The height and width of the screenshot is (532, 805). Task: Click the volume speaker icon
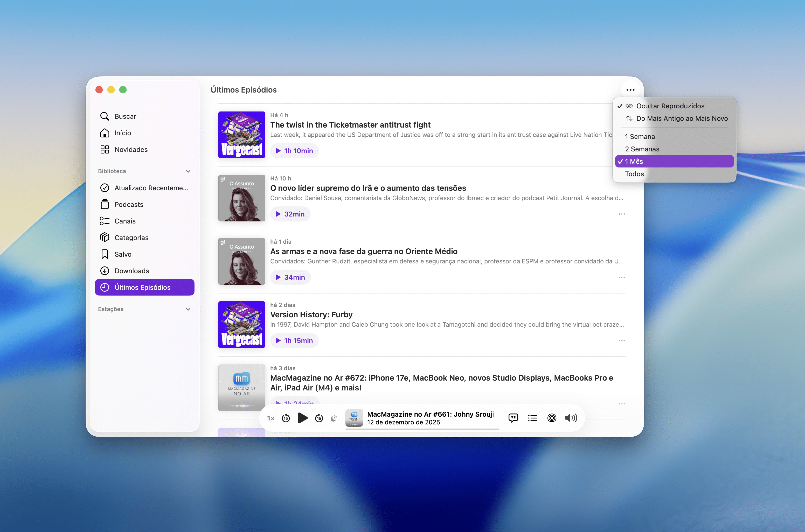(x=571, y=418)
